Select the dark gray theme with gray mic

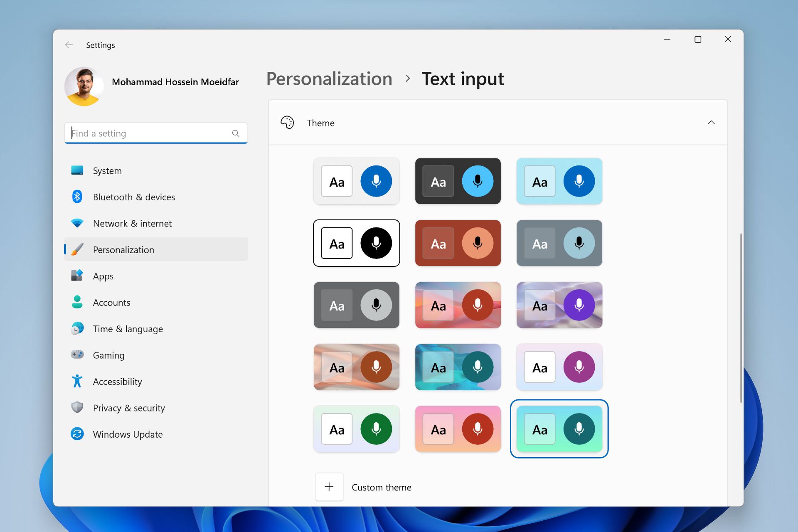tap(357, 305)
